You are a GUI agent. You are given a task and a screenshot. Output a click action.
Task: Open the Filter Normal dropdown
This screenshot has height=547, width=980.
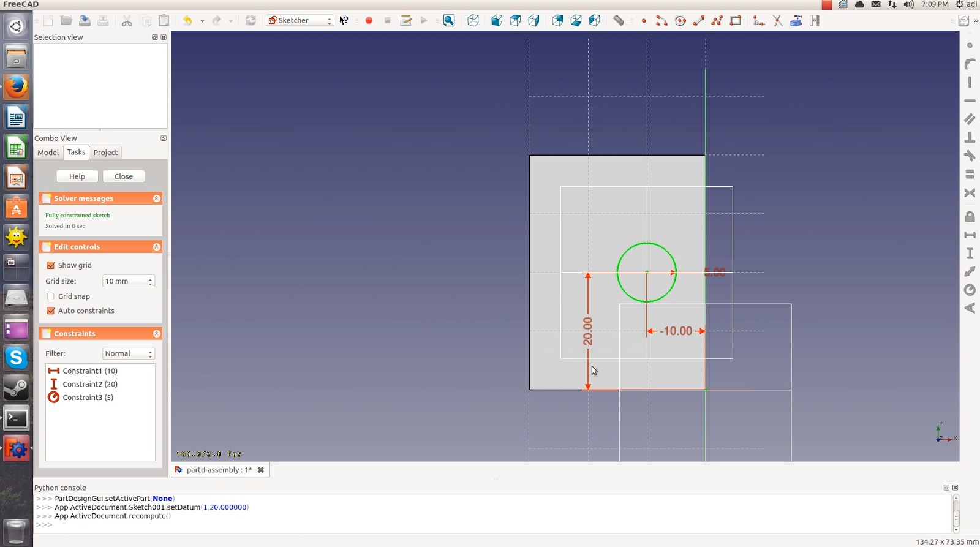(x=129, y=353)
